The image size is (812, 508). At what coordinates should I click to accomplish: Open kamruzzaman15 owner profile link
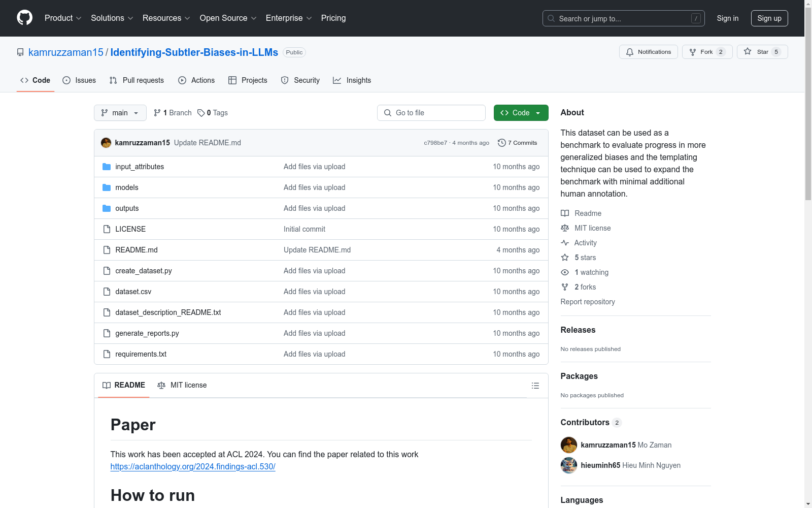66,52
